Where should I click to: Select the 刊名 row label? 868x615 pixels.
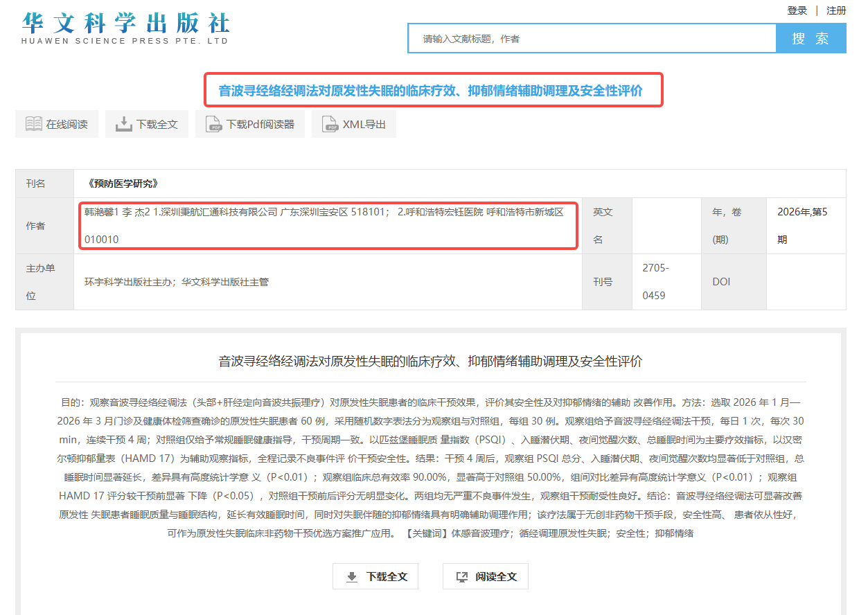tap(45, 184)
